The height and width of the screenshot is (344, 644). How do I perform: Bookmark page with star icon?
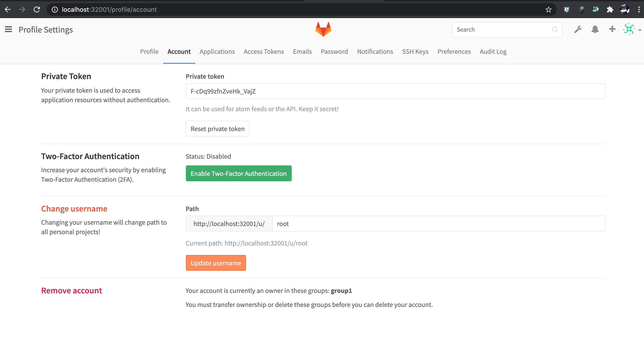coord(548,9)
